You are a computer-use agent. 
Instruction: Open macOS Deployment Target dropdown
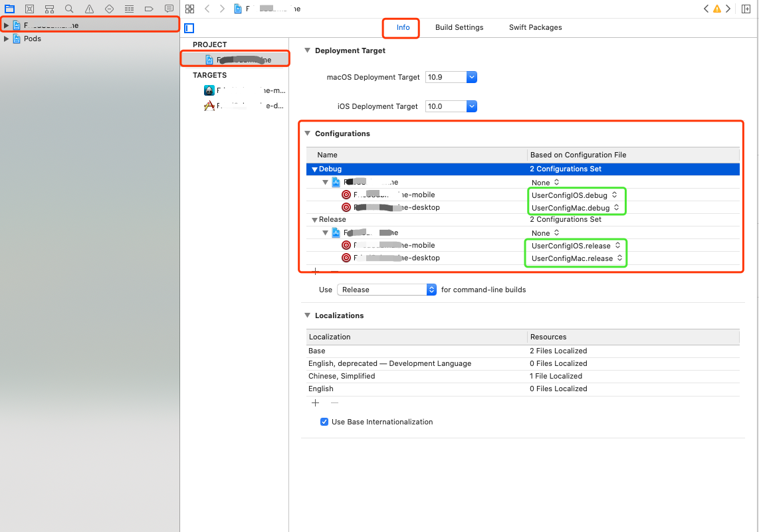[471, 77]
